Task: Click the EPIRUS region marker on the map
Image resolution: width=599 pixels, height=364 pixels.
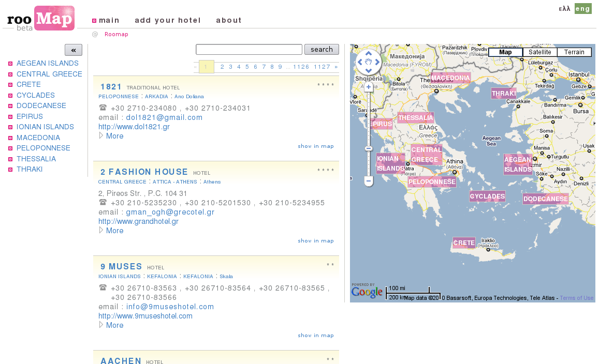Action: (x=381, y=124)
